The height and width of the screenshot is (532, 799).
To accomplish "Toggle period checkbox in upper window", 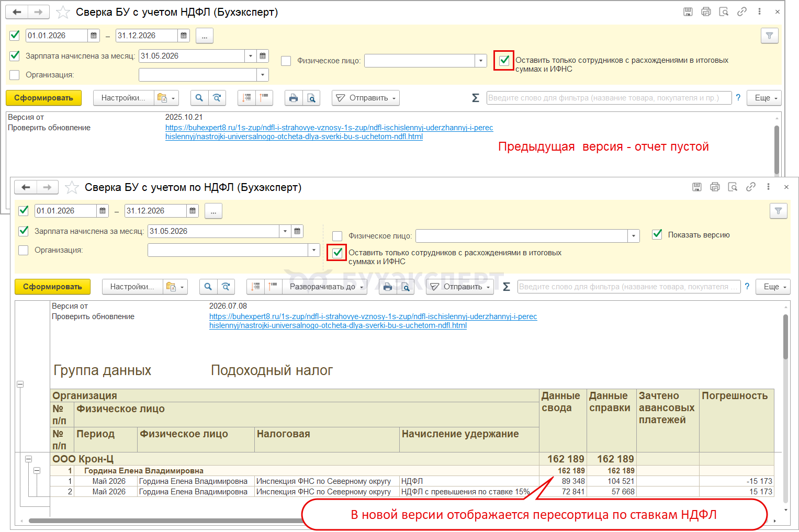I will pos(15,36).
